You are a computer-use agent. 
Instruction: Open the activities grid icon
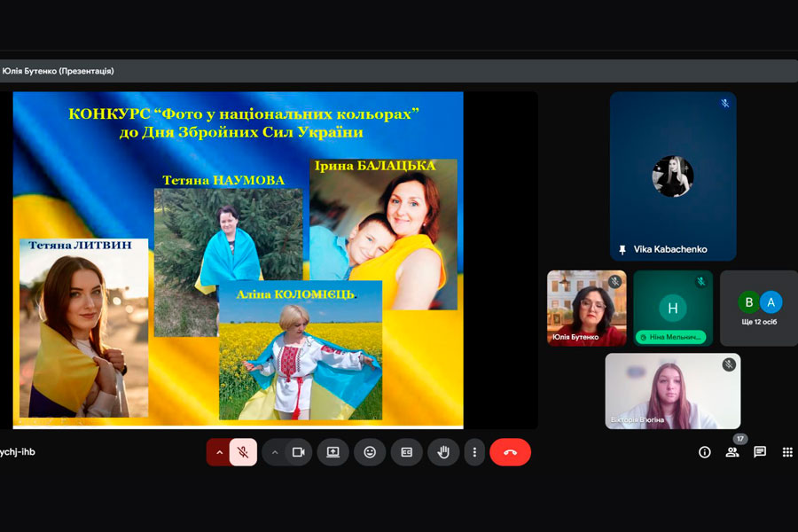tap(787, 452)
